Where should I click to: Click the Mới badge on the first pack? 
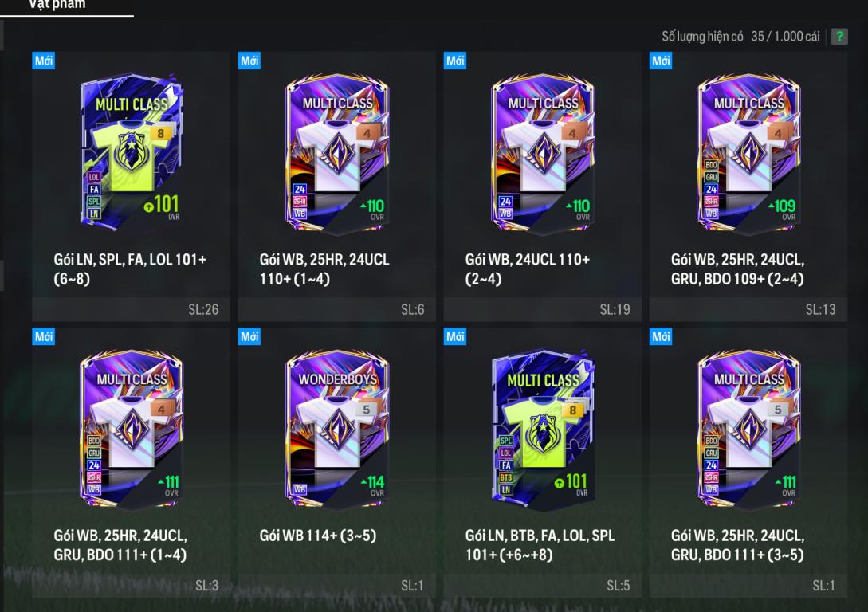coord(43,61)
